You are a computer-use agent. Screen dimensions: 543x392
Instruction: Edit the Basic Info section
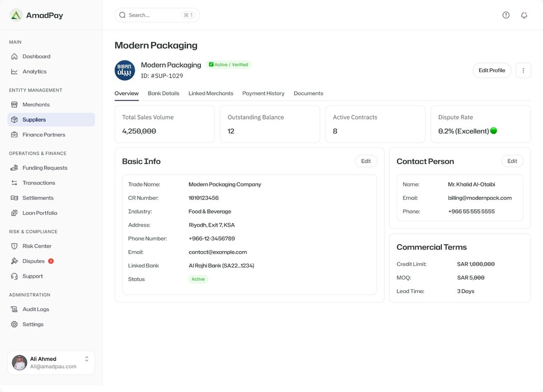(x=366, y=161)
